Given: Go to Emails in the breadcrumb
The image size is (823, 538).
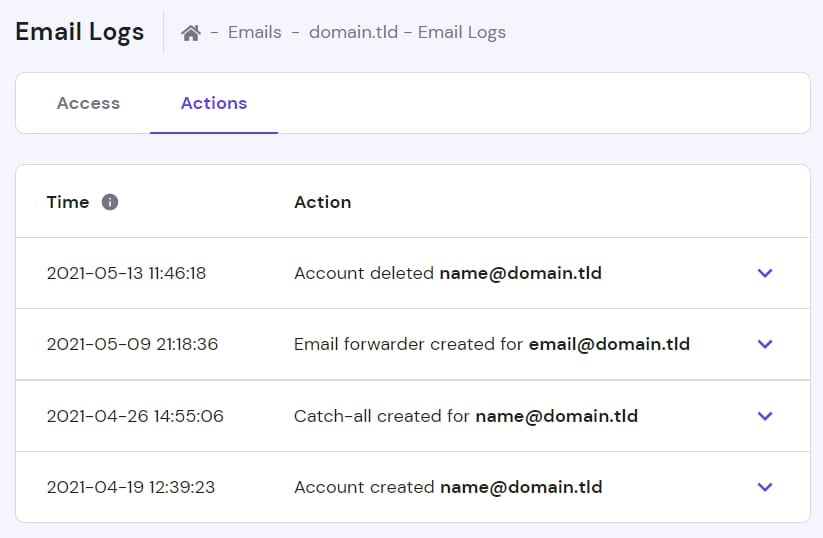Looking at the screenshot, I should coord(254,33).
